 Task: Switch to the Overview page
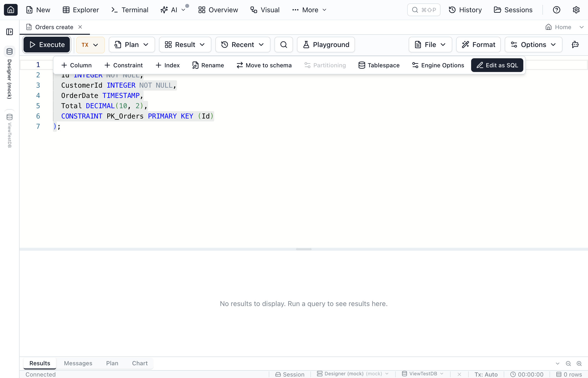point(218,10)
